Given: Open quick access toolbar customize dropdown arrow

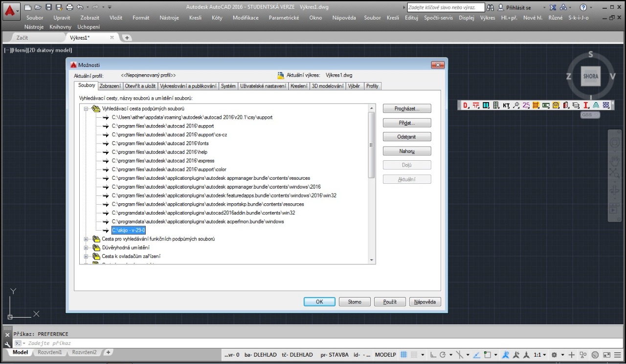Looking at the screenshot, I should pos(110,7).
